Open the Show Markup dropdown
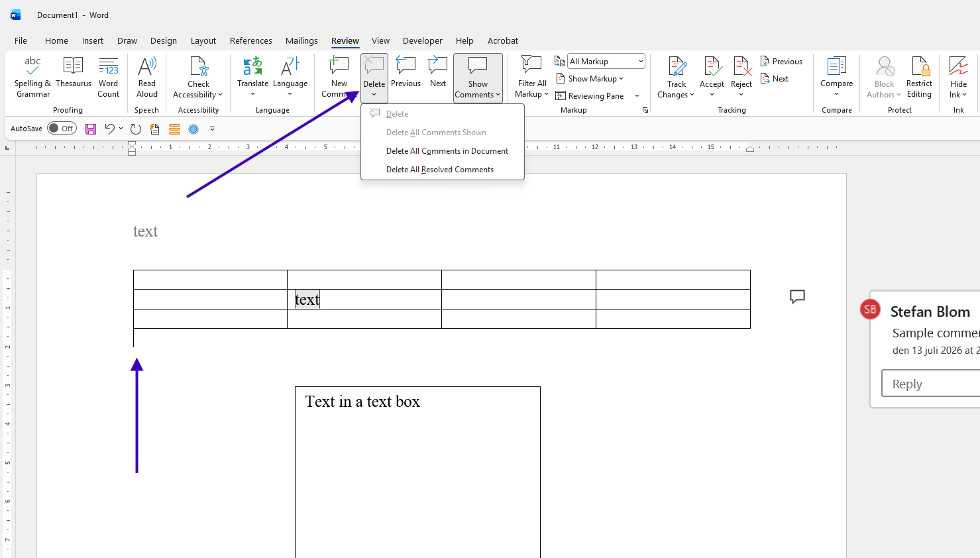This screenshot has height=558, width=980. (590, 78)
